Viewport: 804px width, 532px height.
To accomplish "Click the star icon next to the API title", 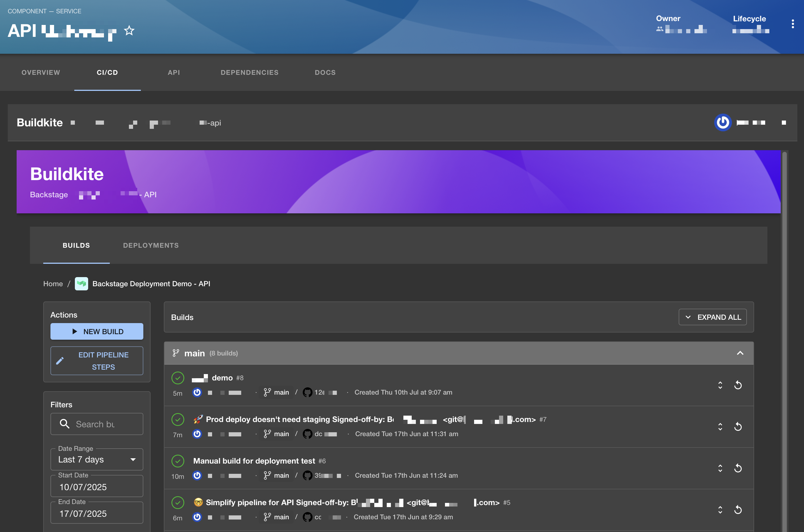I will click(129, 31).
